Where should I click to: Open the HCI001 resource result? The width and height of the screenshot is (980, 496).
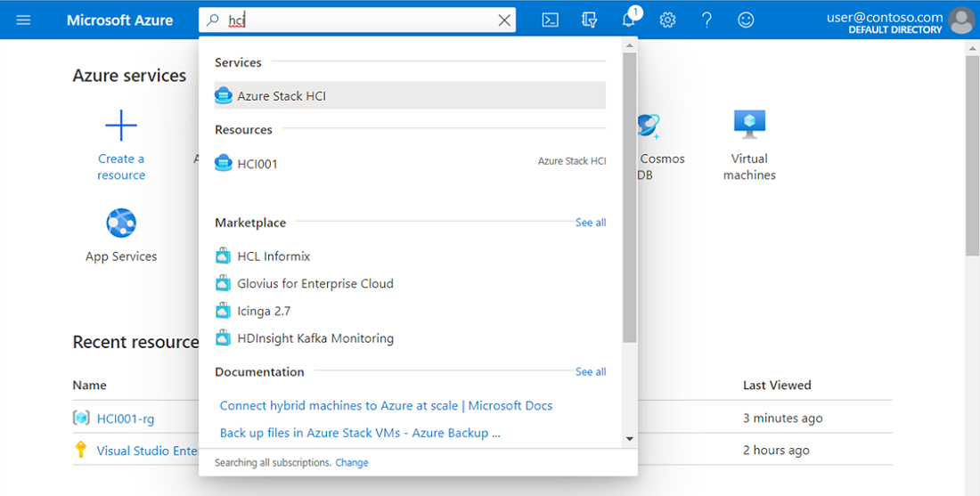pyautogui.click(x=257, y=164)
